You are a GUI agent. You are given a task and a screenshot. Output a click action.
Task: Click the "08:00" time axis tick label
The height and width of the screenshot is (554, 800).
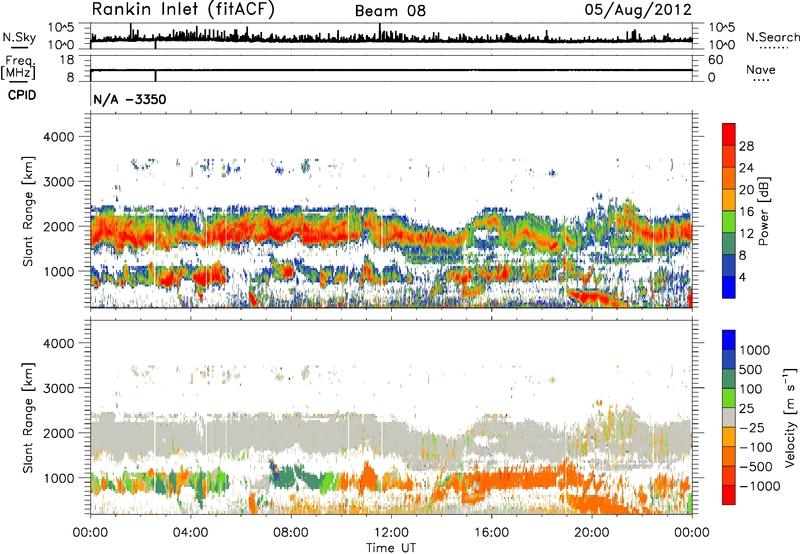tap(291, 533)
